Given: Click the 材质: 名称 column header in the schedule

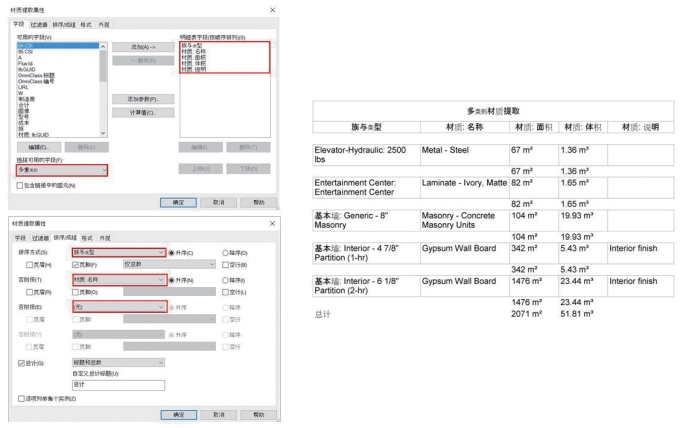Looking at the screenshot, I should click(x=464, y=127).
